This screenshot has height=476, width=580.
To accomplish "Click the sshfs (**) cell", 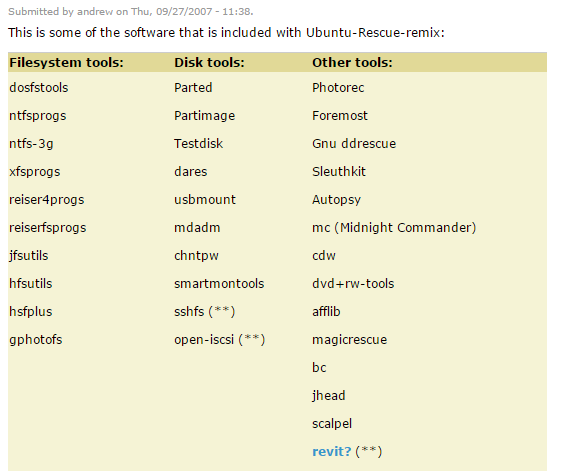I will click(x=205, y=312).
